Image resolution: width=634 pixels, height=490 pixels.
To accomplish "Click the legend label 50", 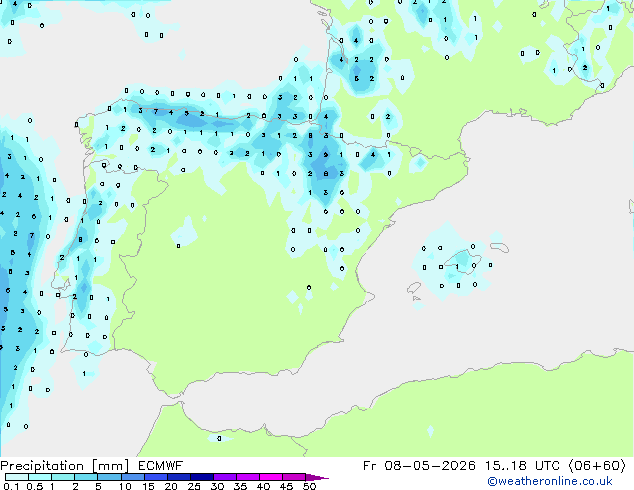I will [x=309, y=486].
